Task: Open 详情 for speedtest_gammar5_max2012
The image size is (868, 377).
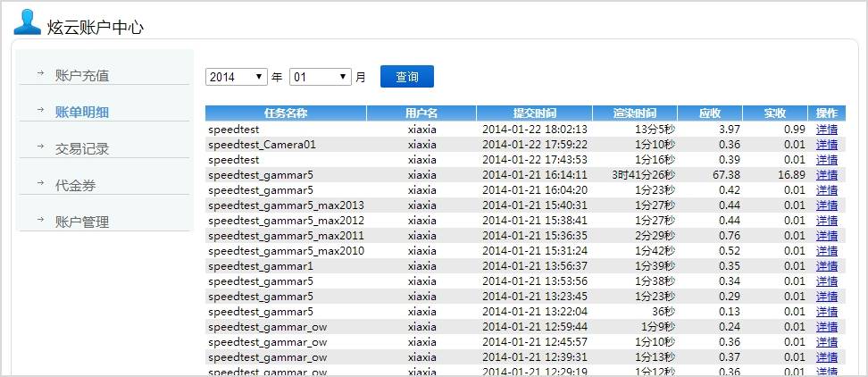Action: click(x=827, y=221)
